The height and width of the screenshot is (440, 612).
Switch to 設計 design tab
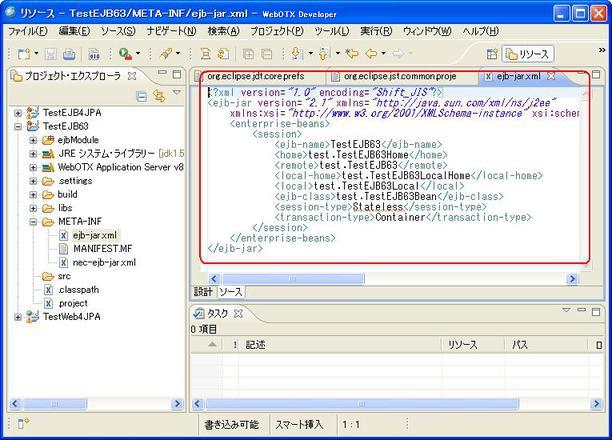tap(203, 291)
